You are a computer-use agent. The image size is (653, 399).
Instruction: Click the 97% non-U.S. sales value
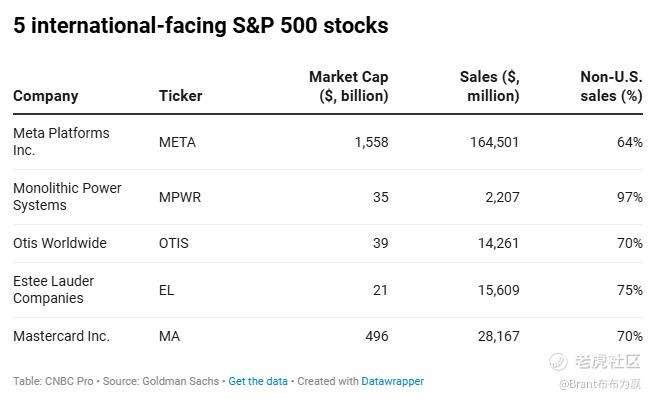630,197
